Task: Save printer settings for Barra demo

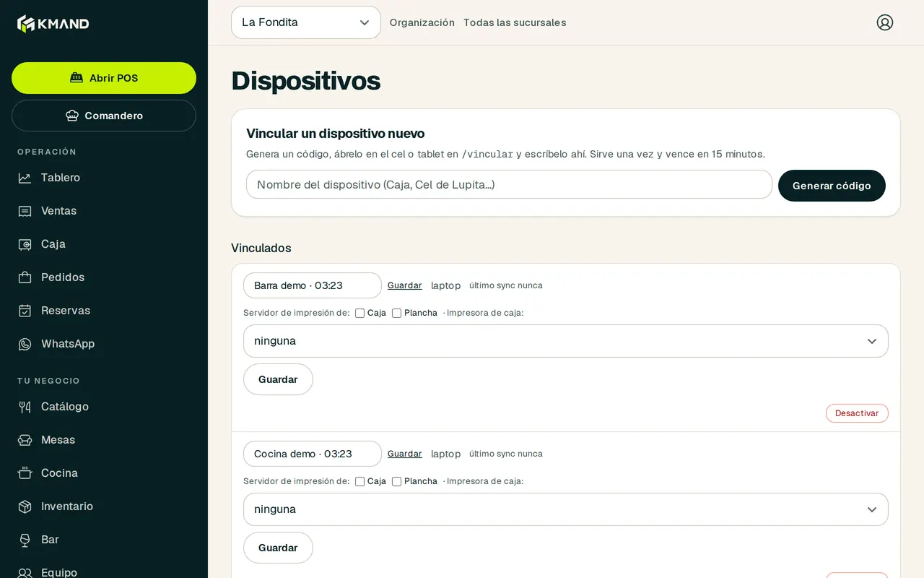Action: coord(278,379)
